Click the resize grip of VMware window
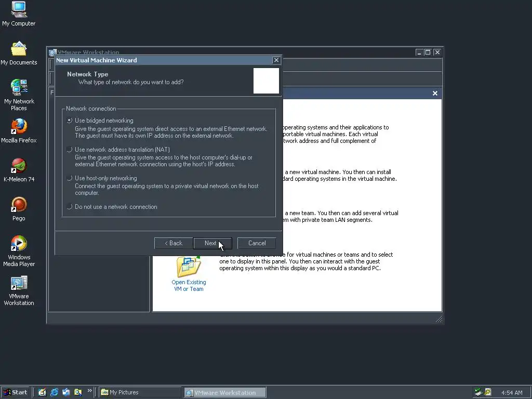532x399 pixels. [438, 319]
